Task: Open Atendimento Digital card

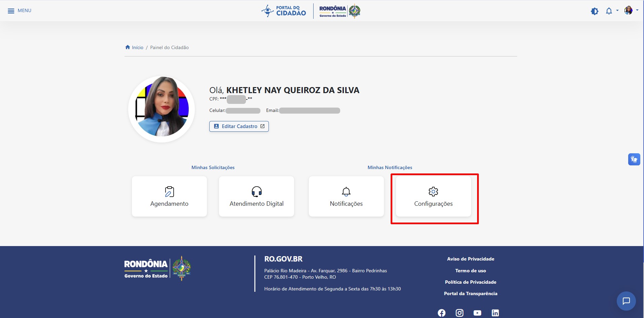Action: [x=256, y=196]
